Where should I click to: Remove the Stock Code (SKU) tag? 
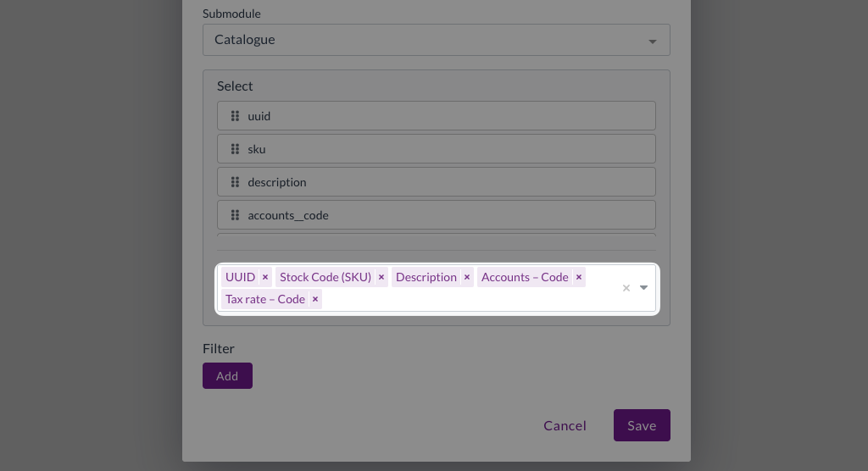(x=381, y=277)
